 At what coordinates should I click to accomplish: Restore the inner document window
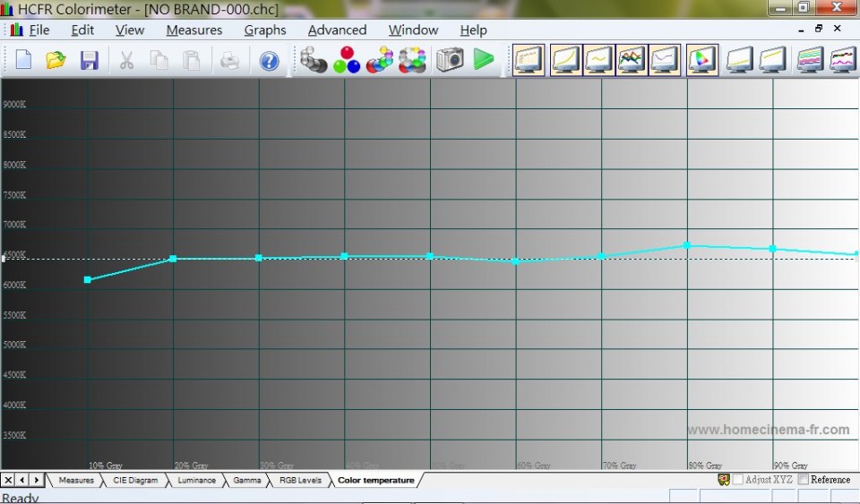pos(819,29)
